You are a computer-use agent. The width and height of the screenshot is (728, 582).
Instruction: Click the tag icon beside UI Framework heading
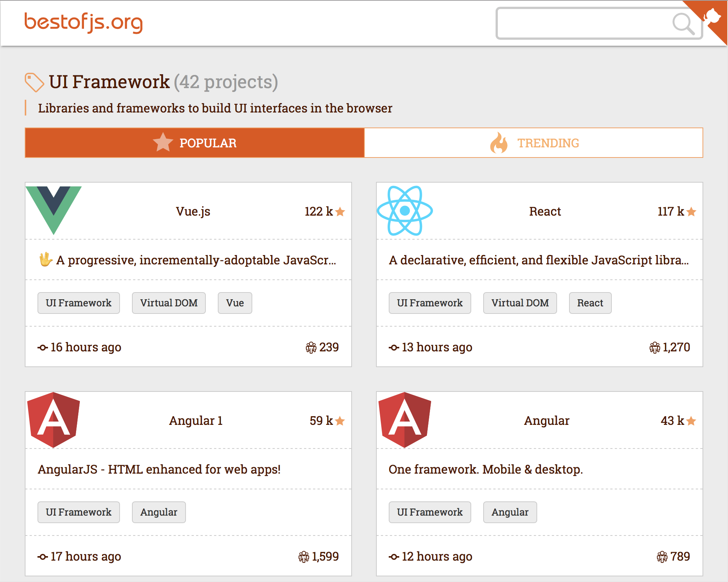[x=34, y=82]
